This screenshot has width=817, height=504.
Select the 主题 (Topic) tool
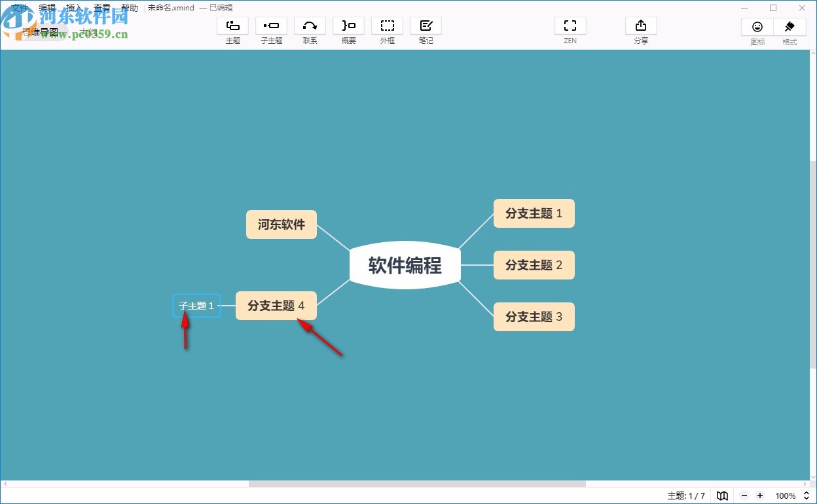232,29
